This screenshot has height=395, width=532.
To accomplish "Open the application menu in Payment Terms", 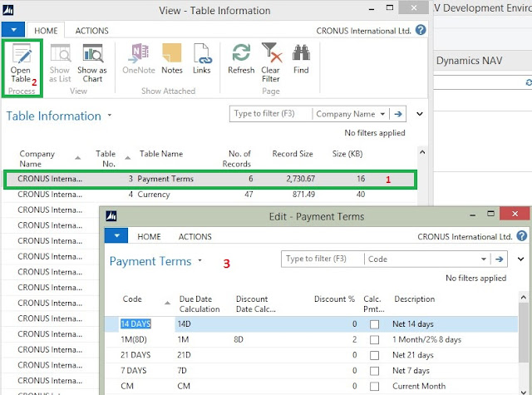I will click(x=116, y=235).
